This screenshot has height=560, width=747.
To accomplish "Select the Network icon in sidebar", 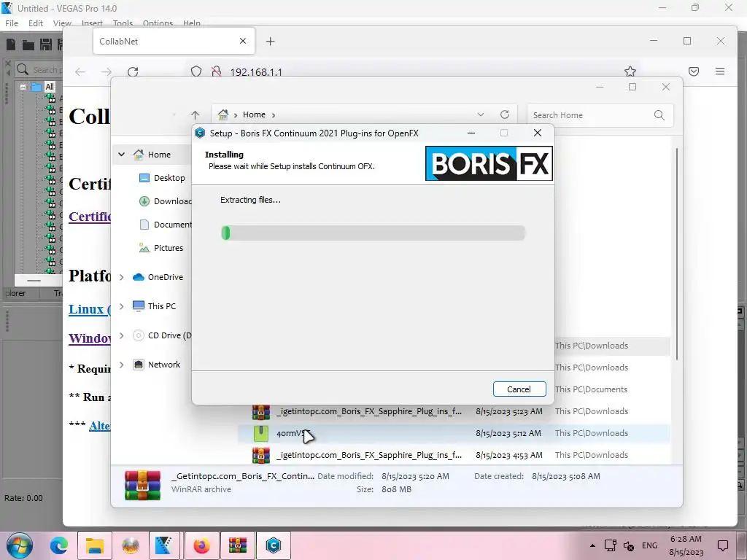I will point(138,365).
